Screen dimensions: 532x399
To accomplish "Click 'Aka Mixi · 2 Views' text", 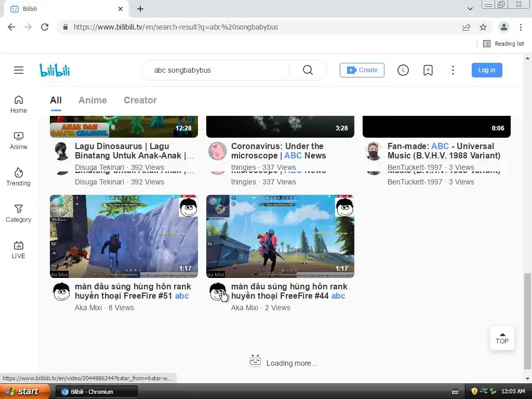I will point(261,308).
